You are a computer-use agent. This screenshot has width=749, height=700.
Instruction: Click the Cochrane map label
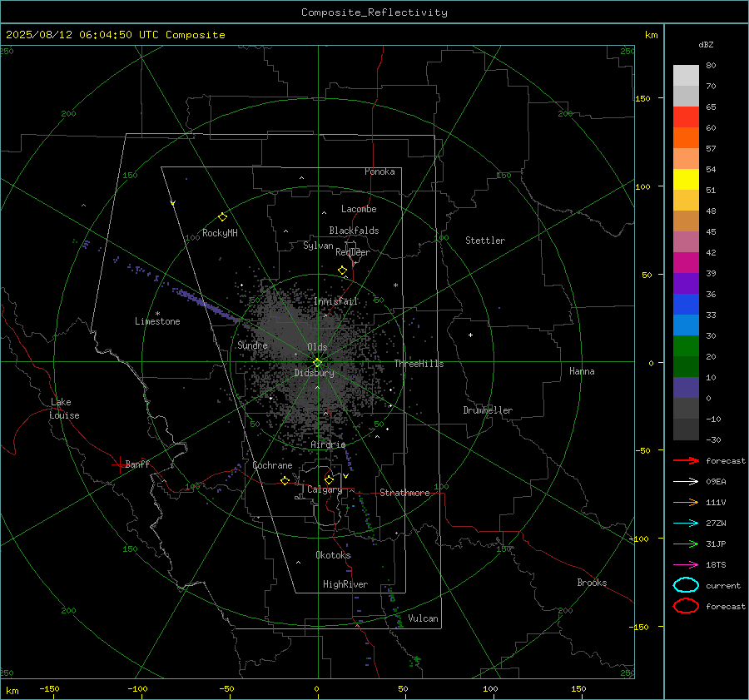click(x=272, y=465)
